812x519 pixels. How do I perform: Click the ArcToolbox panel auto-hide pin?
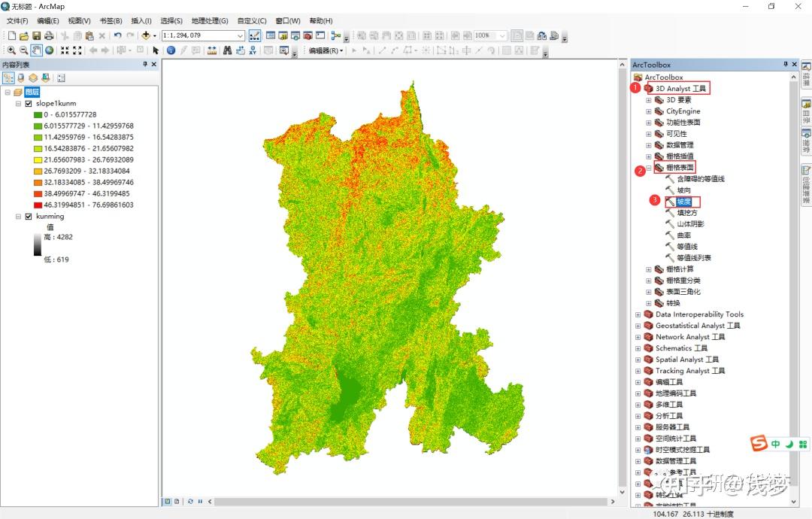[784, 64]
